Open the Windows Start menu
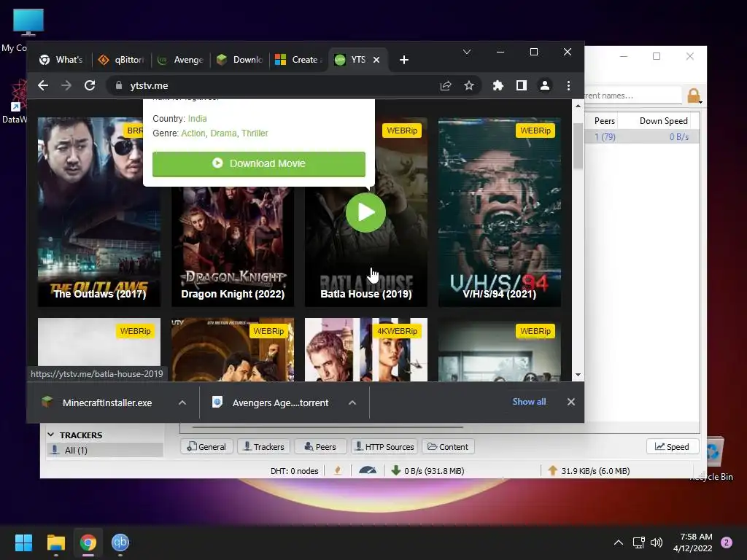 [23, 542]
